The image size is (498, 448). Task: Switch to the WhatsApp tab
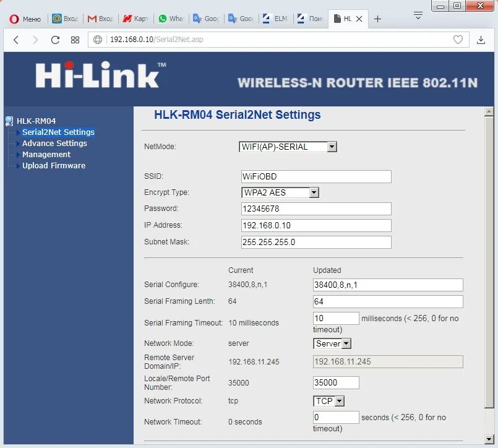click(x=171, y=19)
